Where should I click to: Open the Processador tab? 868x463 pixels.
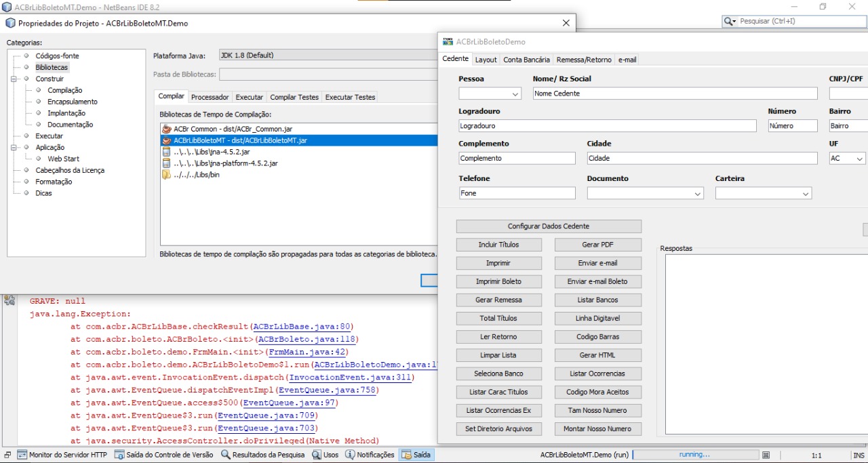coord(210,97)
